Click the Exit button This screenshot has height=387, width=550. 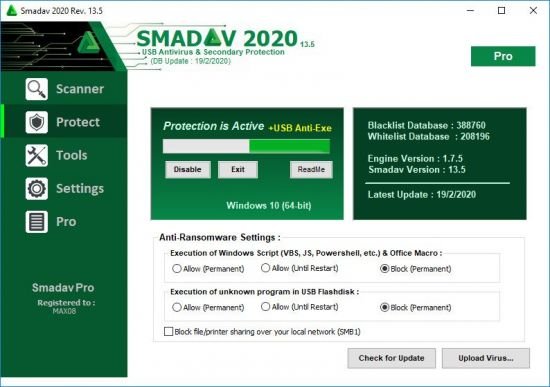(238, 169)
